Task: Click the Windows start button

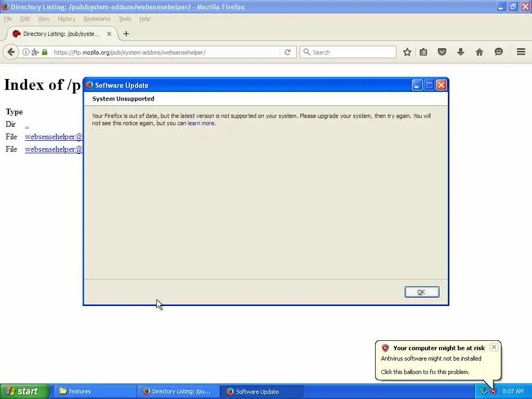Action: tap(24, 391)
